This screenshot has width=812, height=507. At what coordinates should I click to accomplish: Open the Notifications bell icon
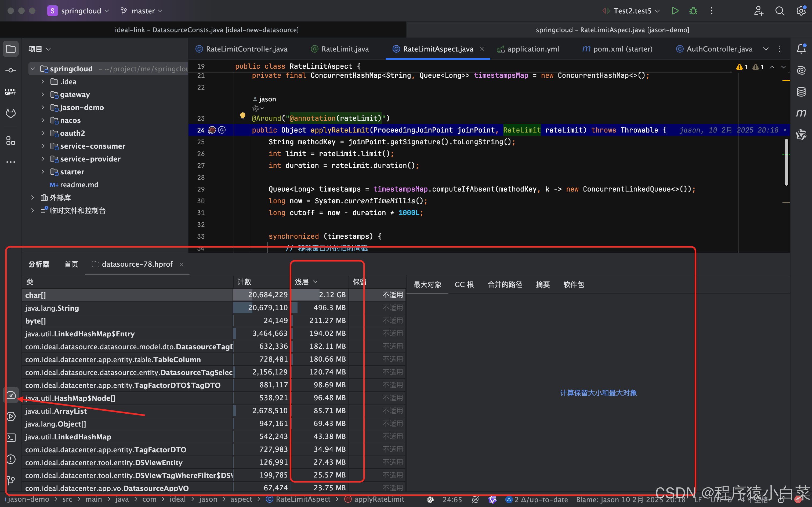click(x=801, y=49)
